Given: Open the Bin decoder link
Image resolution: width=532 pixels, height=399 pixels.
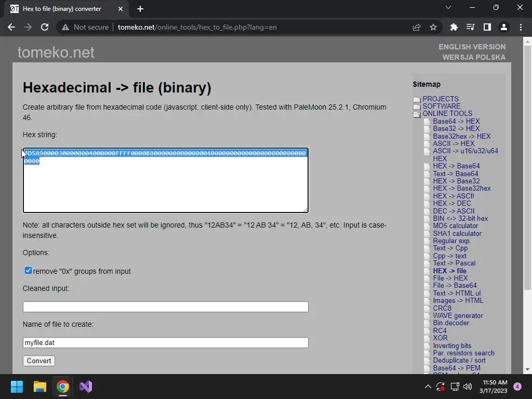Looking at the screenshot, I should click(451, 323).
